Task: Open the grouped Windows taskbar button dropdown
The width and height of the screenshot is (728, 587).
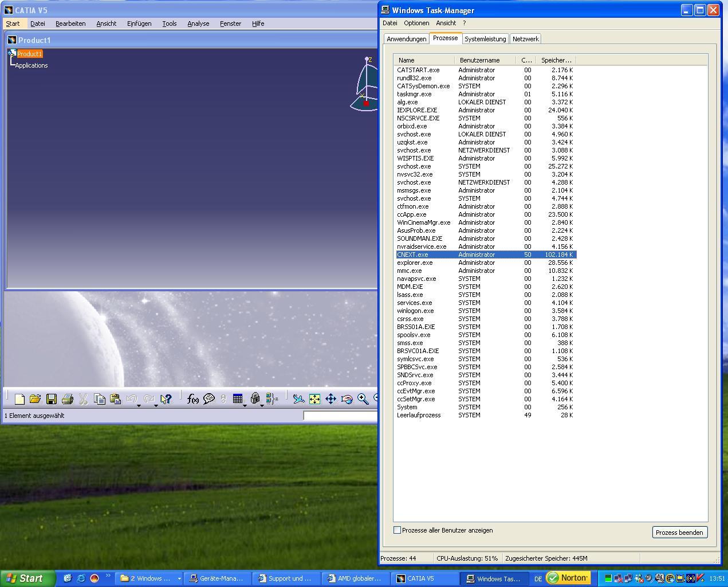Action: tap(179, 578)
